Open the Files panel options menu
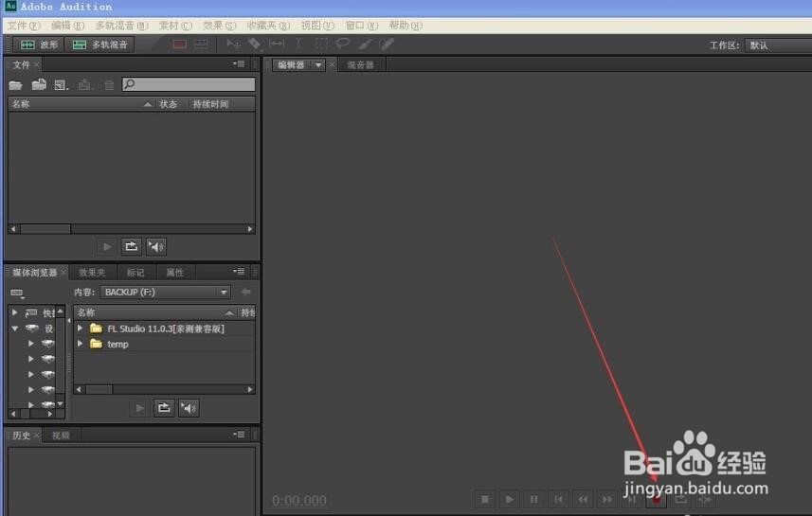This screenshot has width=812, height=516. tap(239, 64)
